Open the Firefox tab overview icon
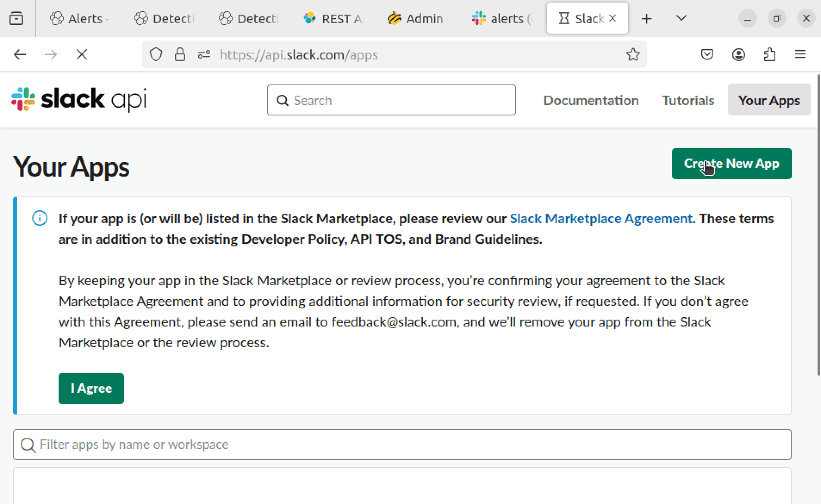Image resolution: width=821 pixels, height=504 pixels. (x=16, y=19)
